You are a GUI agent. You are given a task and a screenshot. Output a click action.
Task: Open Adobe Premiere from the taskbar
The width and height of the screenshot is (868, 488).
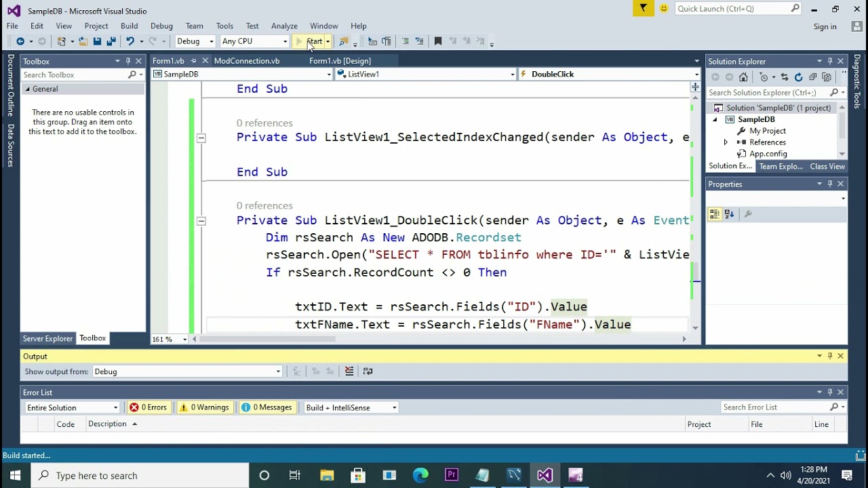tap(452, 475)
